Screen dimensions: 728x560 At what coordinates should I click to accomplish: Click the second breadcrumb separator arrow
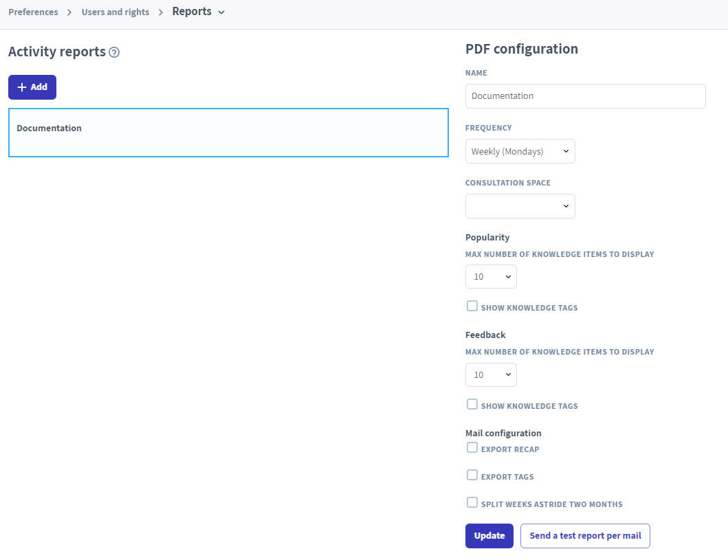pos(161,12)
